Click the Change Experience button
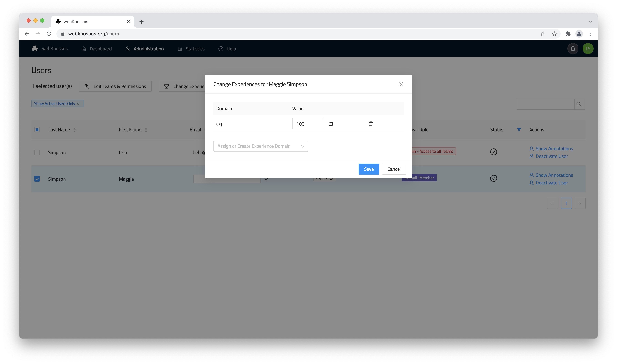The height and width of the screenshot is (364, 617). (182, 86)
